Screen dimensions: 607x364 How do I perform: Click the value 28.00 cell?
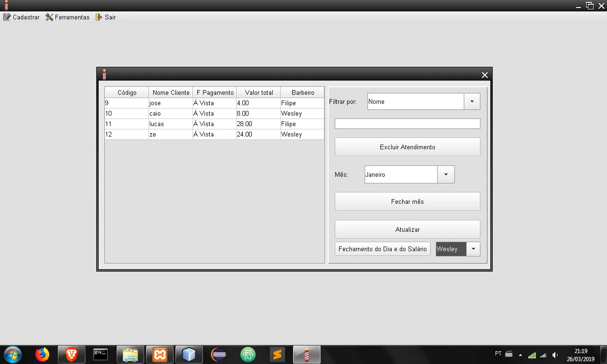pos(258,124)
